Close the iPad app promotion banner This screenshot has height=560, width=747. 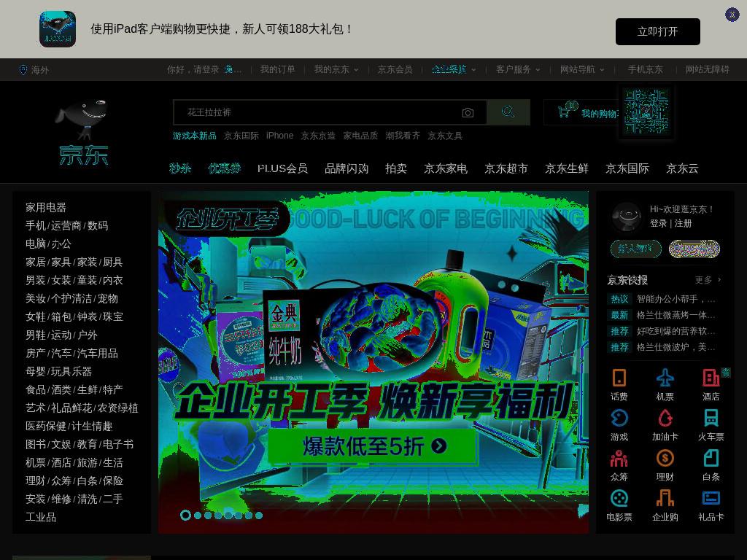[x=732, y=15]
